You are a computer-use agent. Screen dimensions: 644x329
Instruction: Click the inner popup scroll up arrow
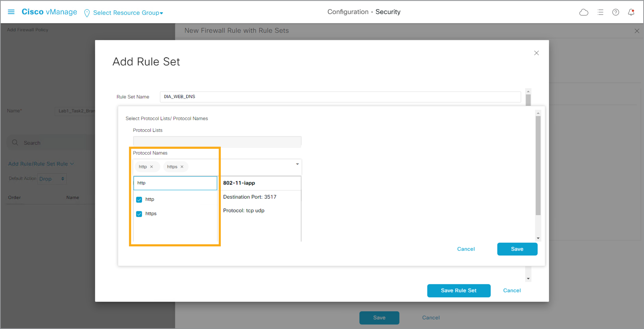pyautogui.click(x=538, y=113)
